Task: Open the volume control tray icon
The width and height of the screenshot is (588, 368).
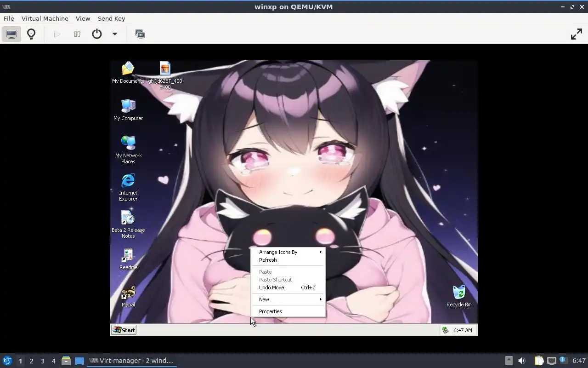Action: click(x=522, y=361)
